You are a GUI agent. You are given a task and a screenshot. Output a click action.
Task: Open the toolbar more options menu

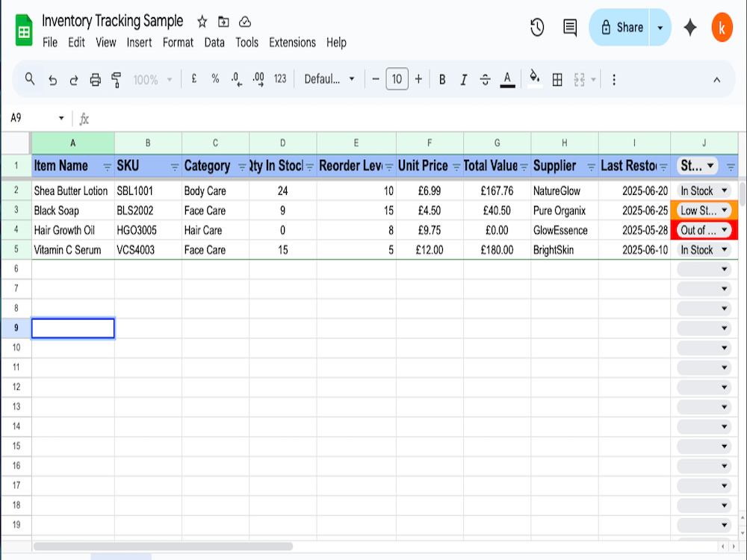613,80
